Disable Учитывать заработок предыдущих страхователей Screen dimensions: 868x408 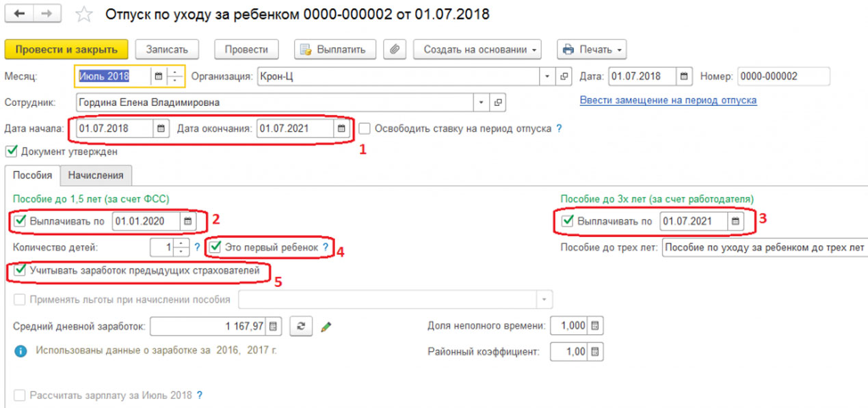point(18,270)
